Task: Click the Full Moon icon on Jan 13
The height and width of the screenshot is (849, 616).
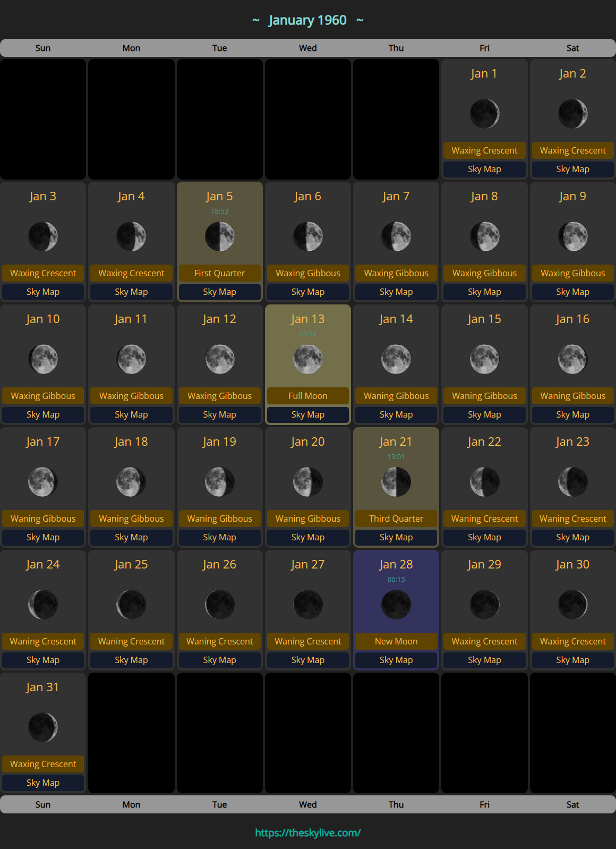Action: pos(307,359)
